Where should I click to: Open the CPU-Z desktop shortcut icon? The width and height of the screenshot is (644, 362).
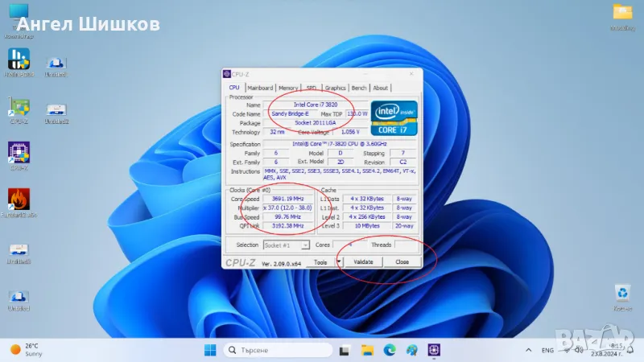tap(19, 153)
